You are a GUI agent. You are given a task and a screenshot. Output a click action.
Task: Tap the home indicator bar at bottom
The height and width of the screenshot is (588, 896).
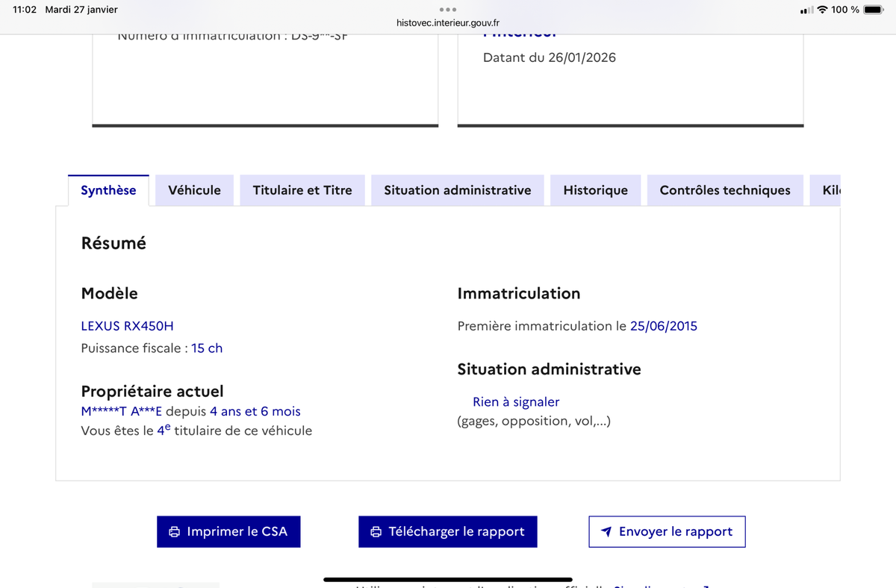[x=448, y=580]
